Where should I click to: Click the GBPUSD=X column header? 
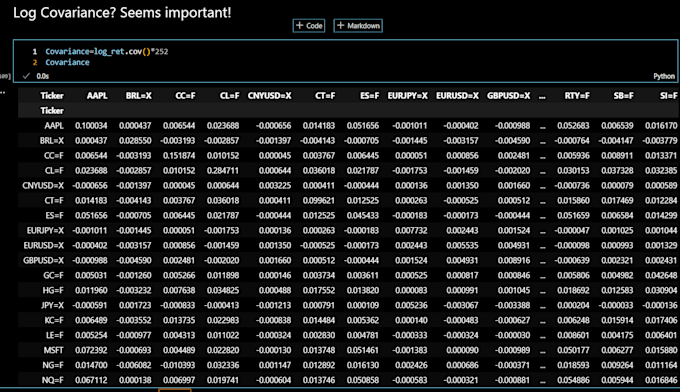point(508,96)
